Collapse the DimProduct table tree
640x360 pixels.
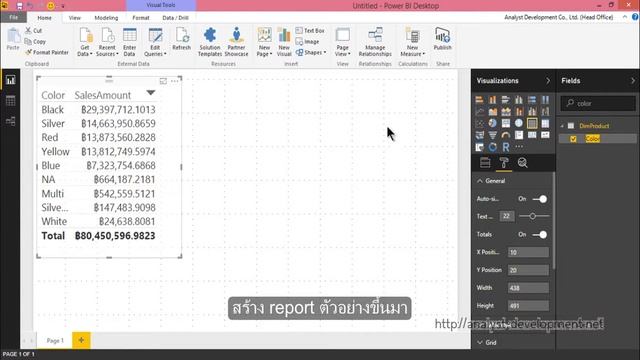562,126
